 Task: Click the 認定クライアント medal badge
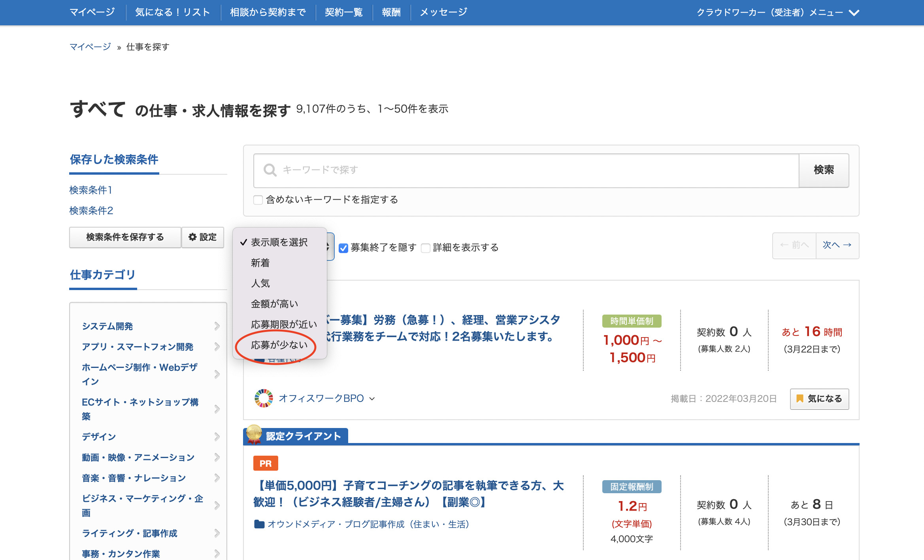(254, 434)
